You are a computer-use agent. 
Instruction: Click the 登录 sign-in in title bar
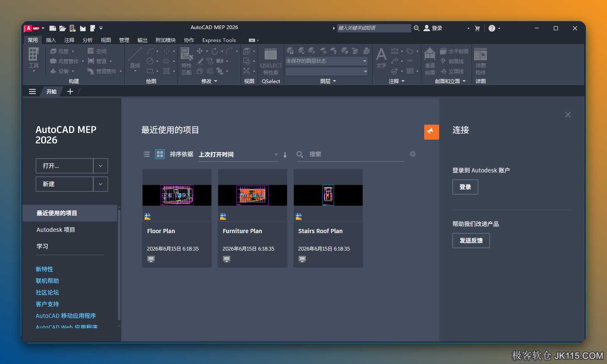click(x=433, y=28)
